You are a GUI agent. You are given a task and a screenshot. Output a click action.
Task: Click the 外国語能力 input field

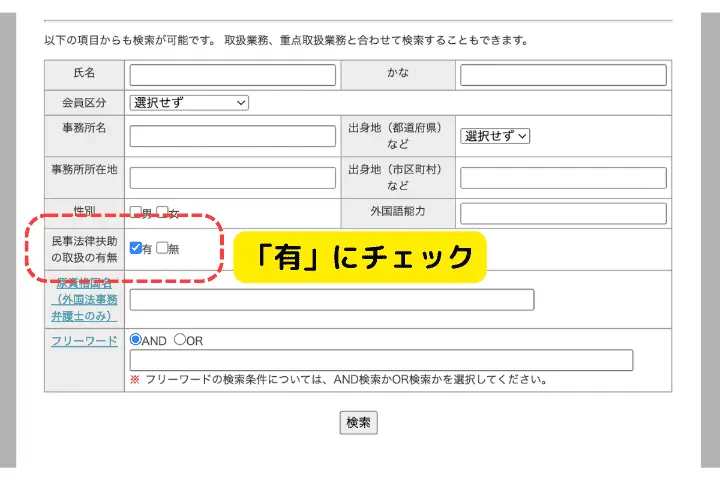point(563,213)
